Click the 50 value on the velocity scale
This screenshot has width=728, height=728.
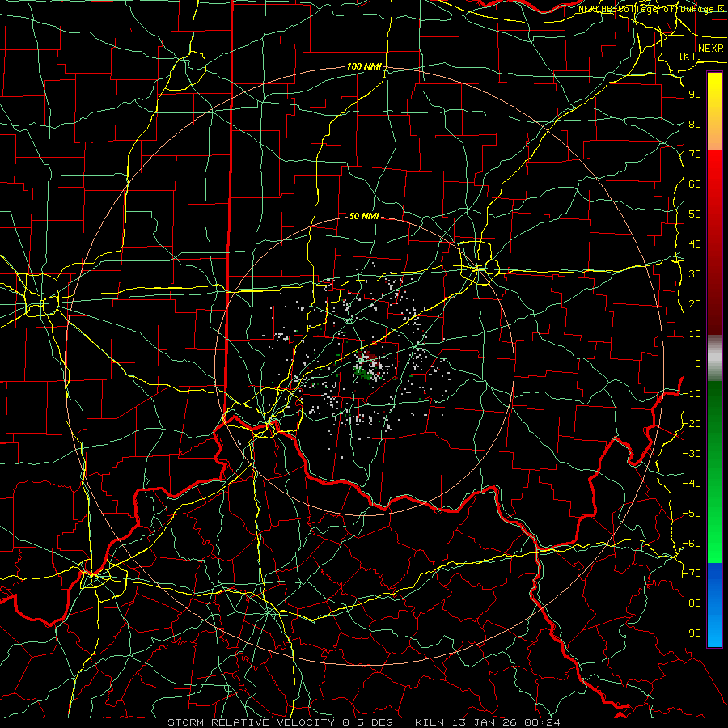(695, 214)
